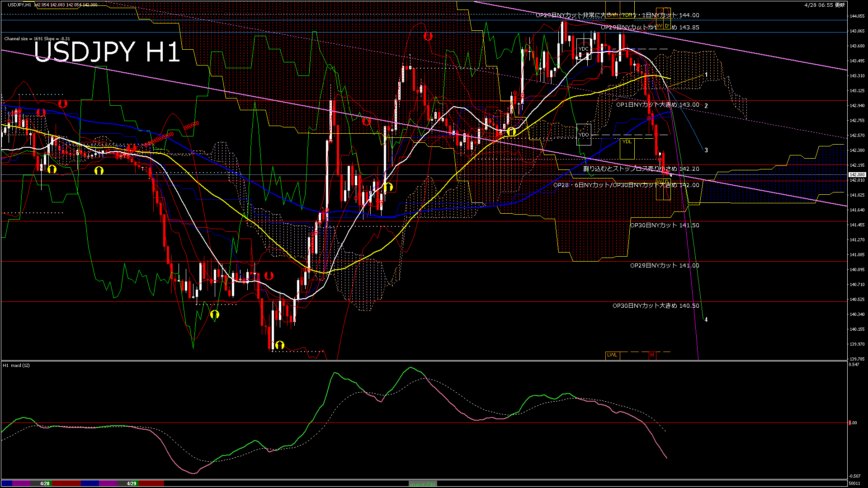Viewport: 868px width, 488px height.
Task: Click the red down-arrow signal near 140.895
Action: coord(269,275)
